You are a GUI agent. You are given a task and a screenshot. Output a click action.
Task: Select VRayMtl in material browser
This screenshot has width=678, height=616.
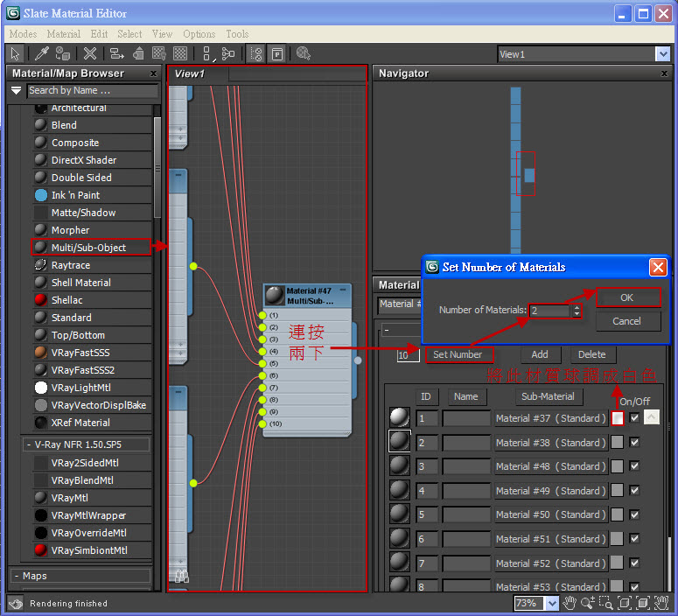(92, 498)
